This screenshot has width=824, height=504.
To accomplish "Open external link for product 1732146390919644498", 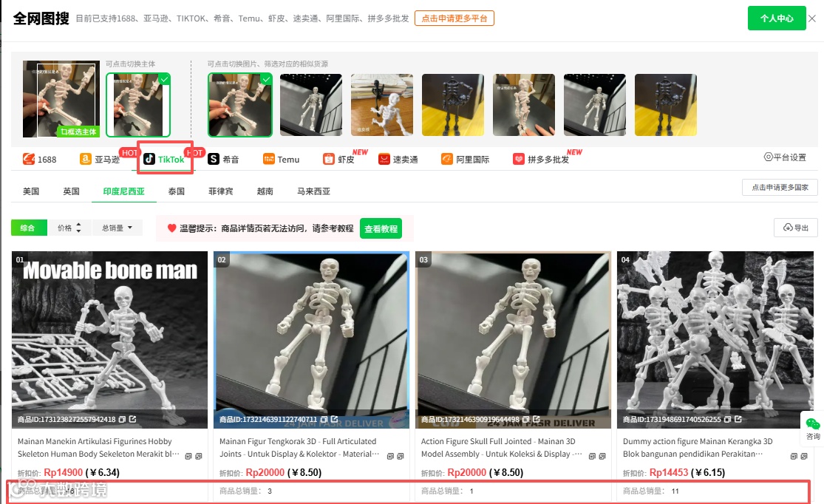I will pyautogui.click(x=537, y=420).
